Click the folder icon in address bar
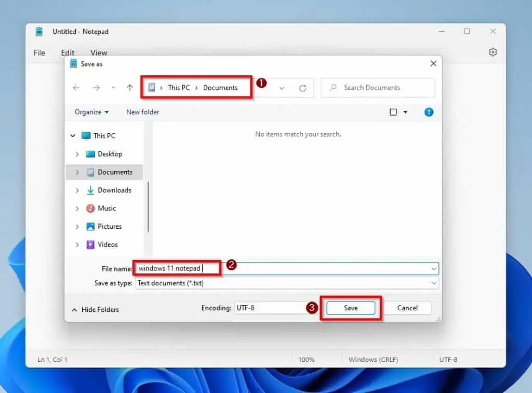The height and width of the screenshot is (393, 532). point(152,87)
